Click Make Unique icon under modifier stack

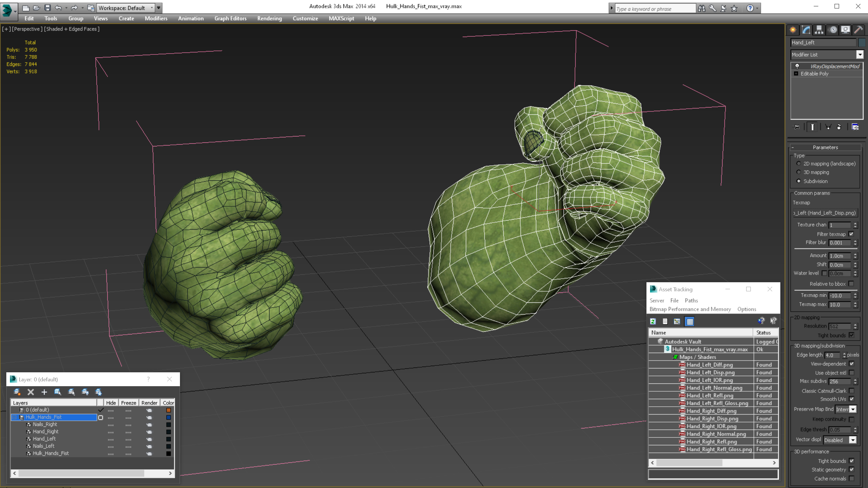coord(828,127)
